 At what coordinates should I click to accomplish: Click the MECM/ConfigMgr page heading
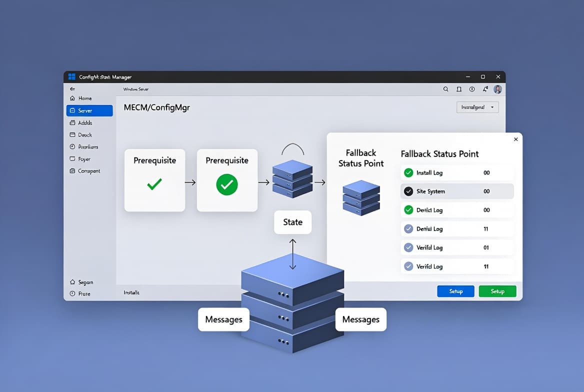click(157, 107)
